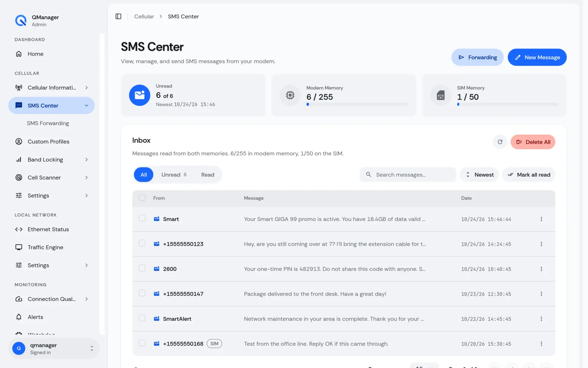
Task: Open row actions for +15555550147 message
Action: tap(541, 294)
